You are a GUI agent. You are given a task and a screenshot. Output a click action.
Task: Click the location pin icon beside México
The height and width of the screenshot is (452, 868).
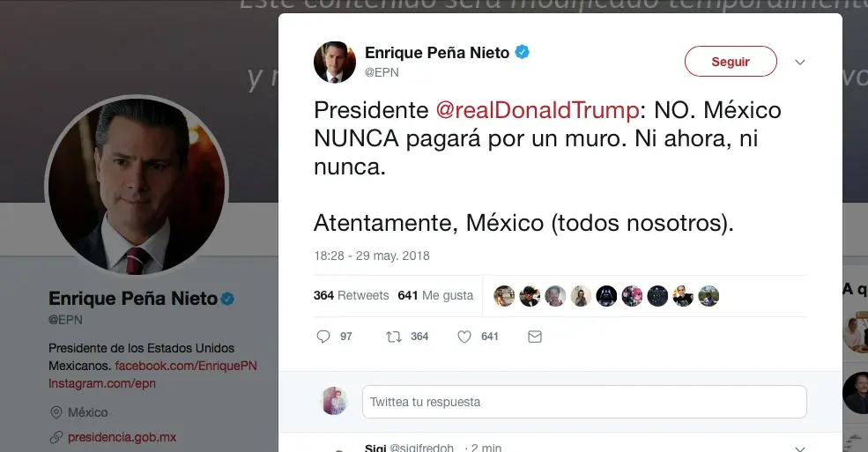pos(56,412)
